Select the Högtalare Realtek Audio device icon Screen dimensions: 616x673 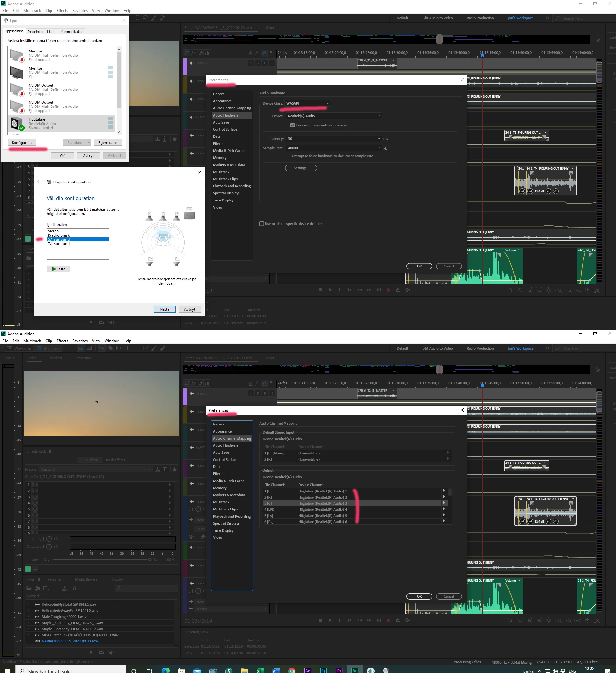[17, 124]
